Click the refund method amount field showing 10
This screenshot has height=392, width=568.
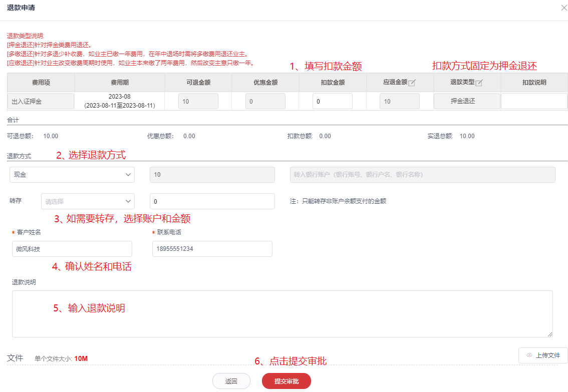pos(212,174)
